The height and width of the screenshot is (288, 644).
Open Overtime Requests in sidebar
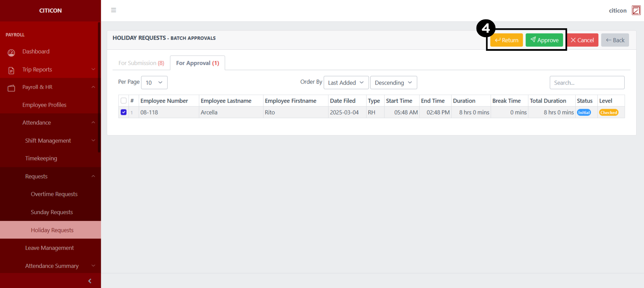[54, 194]
